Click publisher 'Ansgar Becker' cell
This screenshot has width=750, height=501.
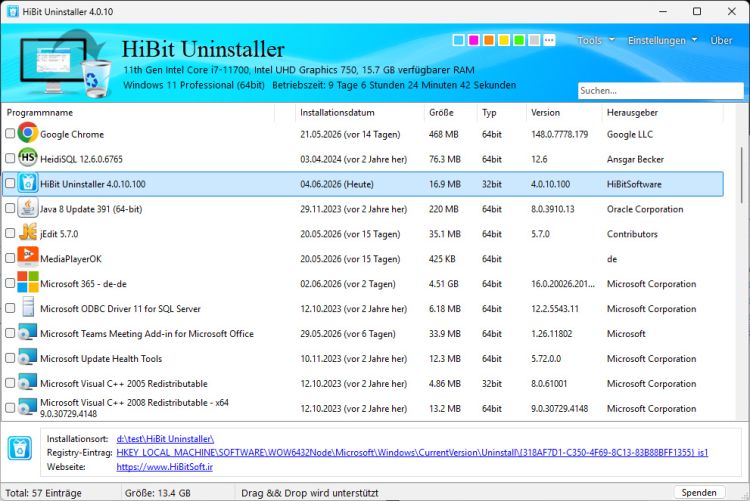[635, 159]
